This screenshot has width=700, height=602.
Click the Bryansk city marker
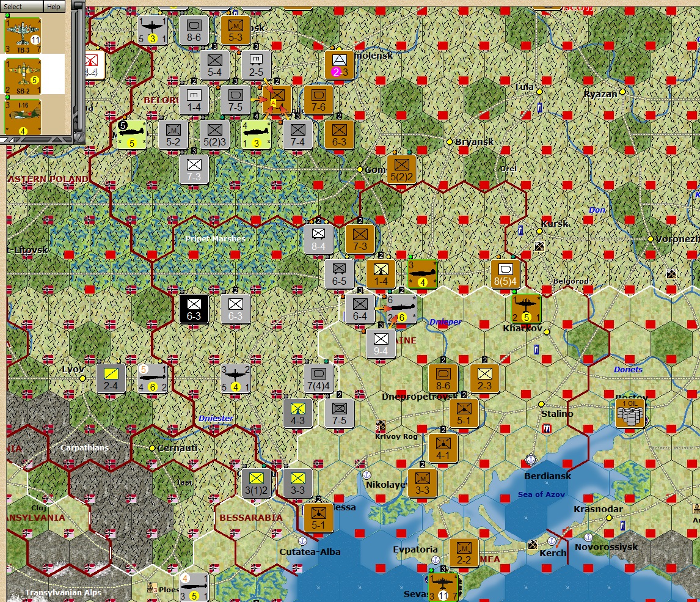point(450,142)
